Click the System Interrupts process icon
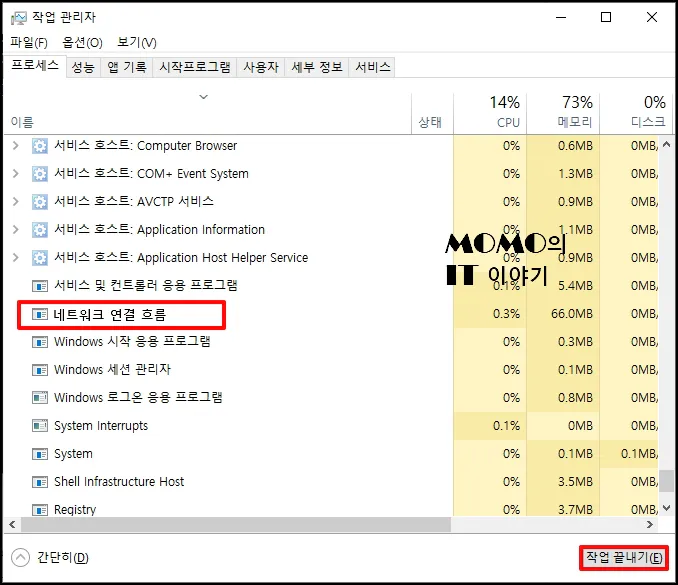The height and width of the screenshot is (585, 678). pyautogui.click(x=40, y=426)
